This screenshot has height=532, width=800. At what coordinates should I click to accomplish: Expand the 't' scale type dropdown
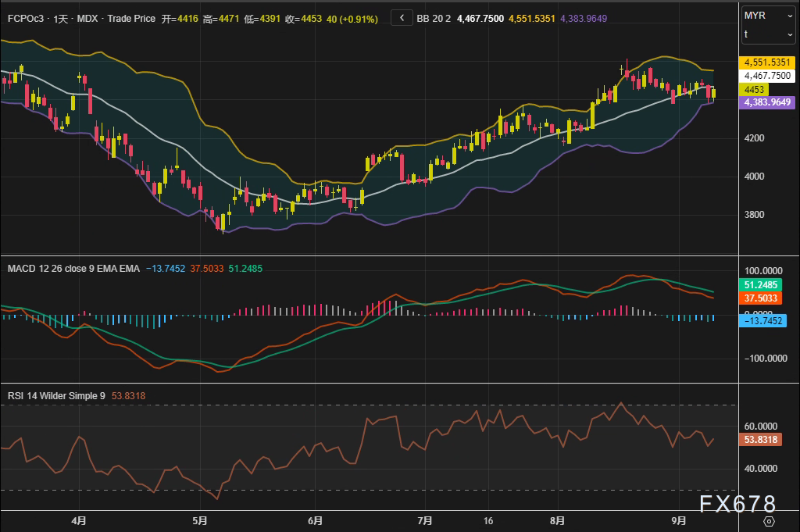pyautogui.click(x=768, y=34)
